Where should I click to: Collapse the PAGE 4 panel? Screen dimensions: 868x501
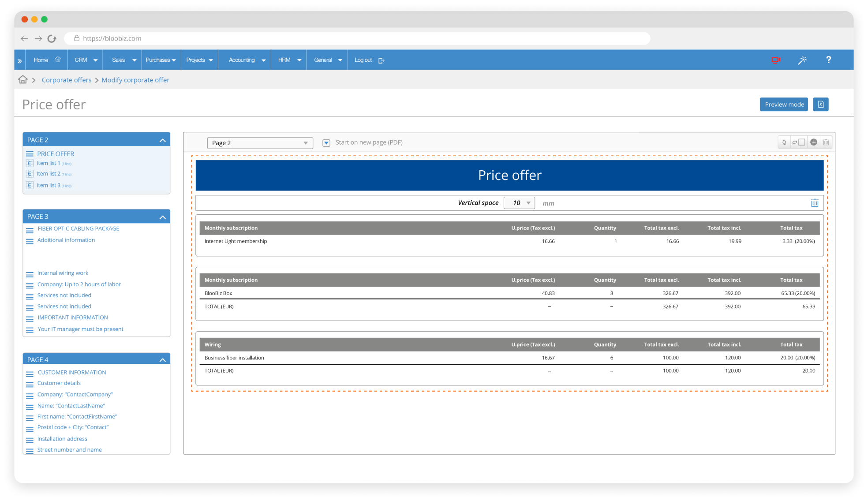click(x=163, y=360)
